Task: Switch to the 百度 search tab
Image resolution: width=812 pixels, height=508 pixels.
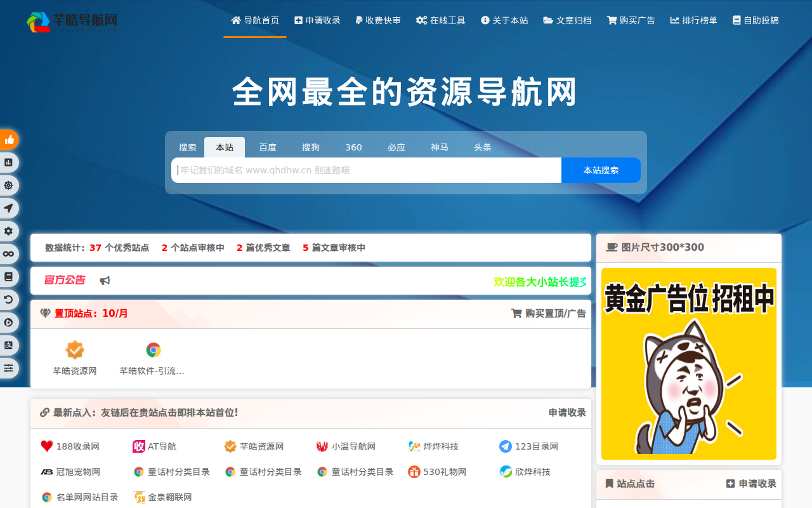Action: click(x=267, y=147)
